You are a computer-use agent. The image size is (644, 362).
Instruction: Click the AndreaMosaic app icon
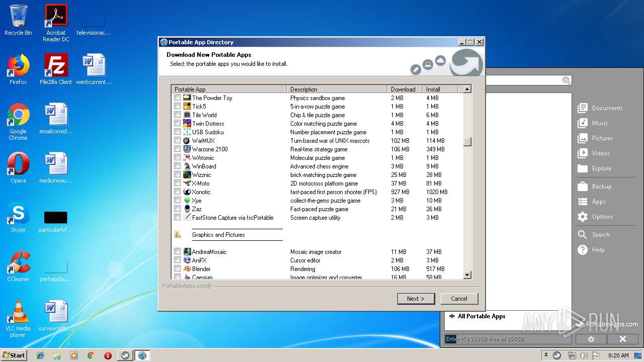pos(187,252)
